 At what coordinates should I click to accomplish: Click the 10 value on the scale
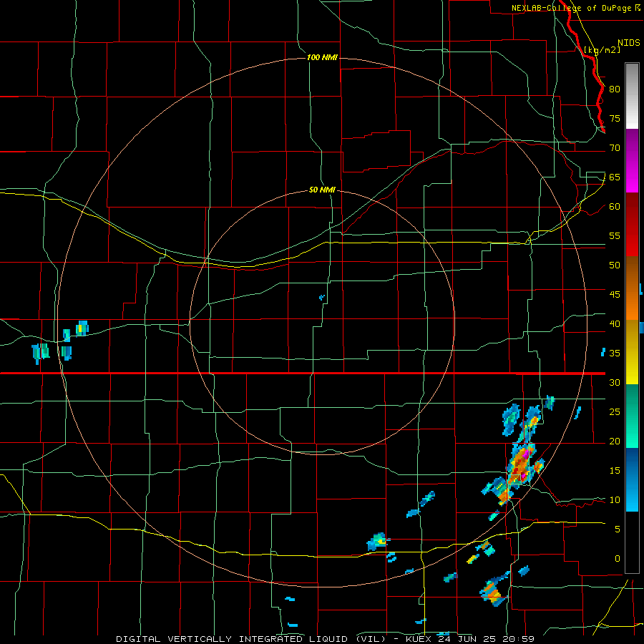615,500
